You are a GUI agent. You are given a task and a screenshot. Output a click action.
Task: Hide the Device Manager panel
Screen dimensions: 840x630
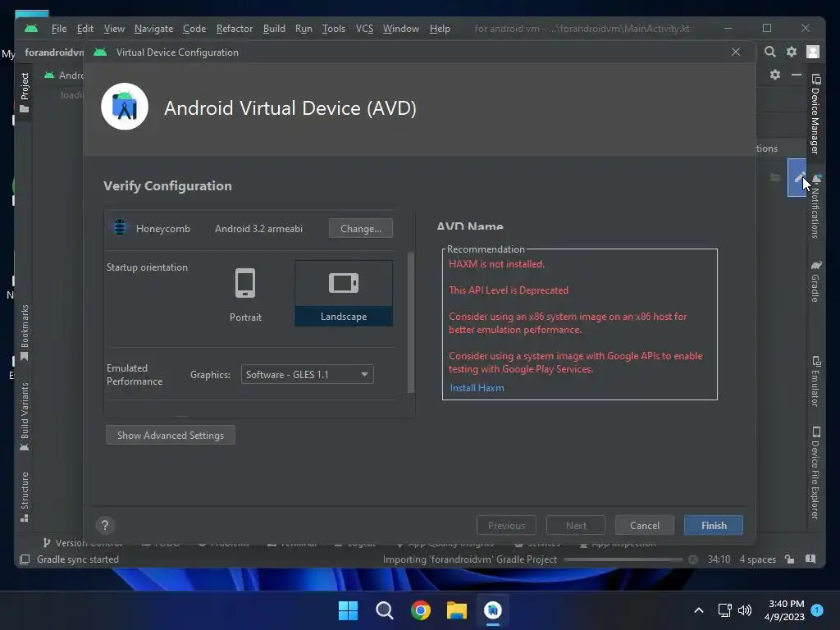(x=797, y=75)
